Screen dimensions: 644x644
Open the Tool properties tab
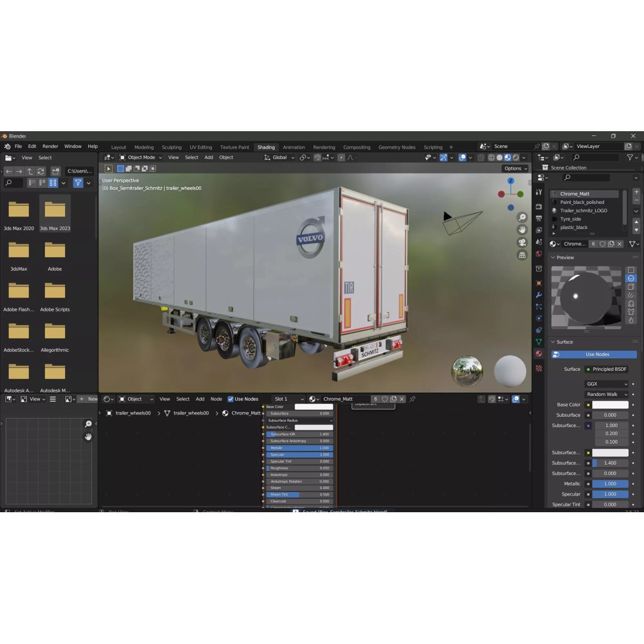click(539, 192)
